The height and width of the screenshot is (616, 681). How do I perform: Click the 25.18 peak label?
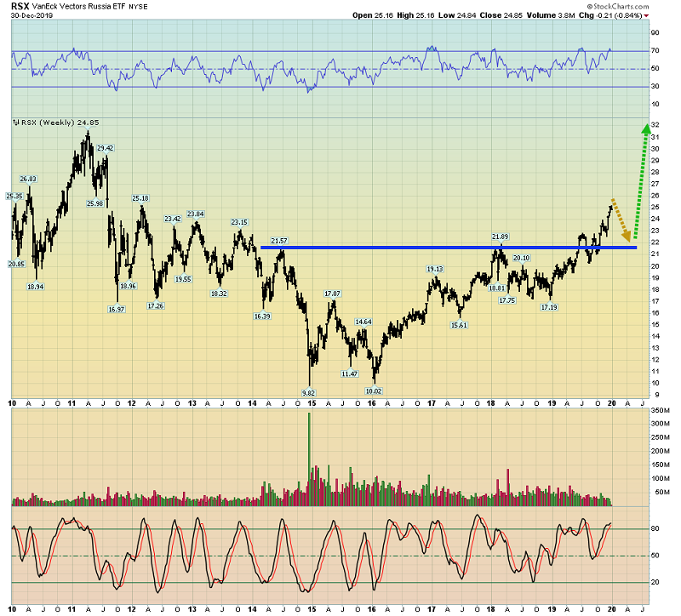(x=140, y=198)
